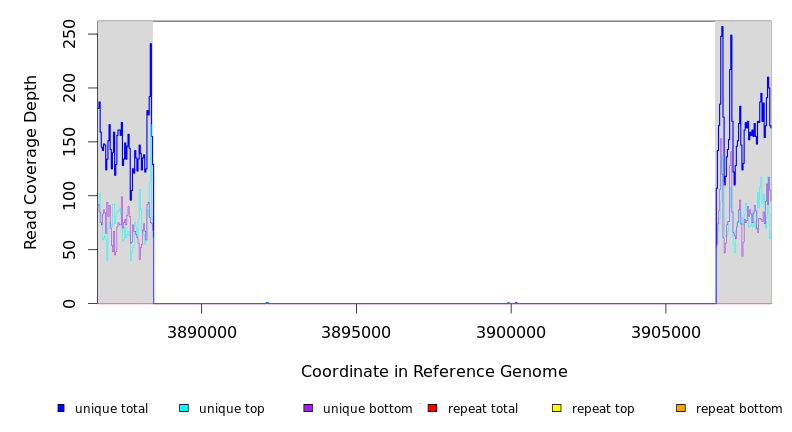Click the yellow repeat top legend swatch

(557, 408)
